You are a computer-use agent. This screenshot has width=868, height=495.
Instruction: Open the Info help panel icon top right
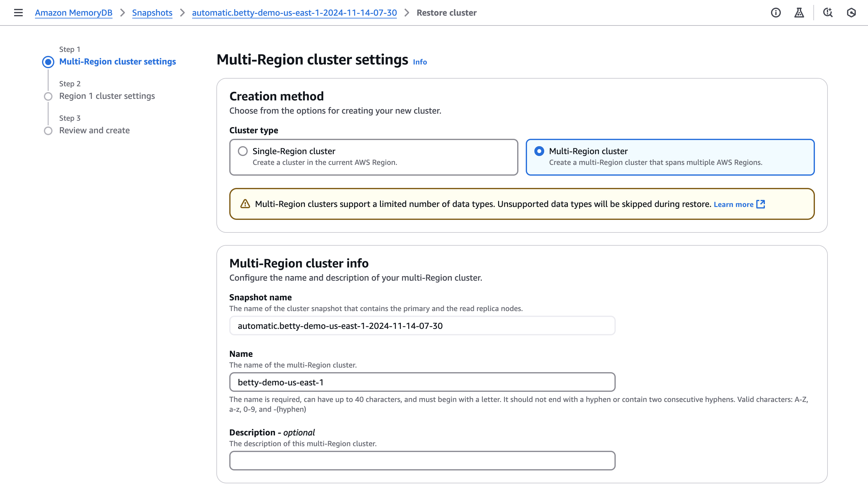pos(776,13)
